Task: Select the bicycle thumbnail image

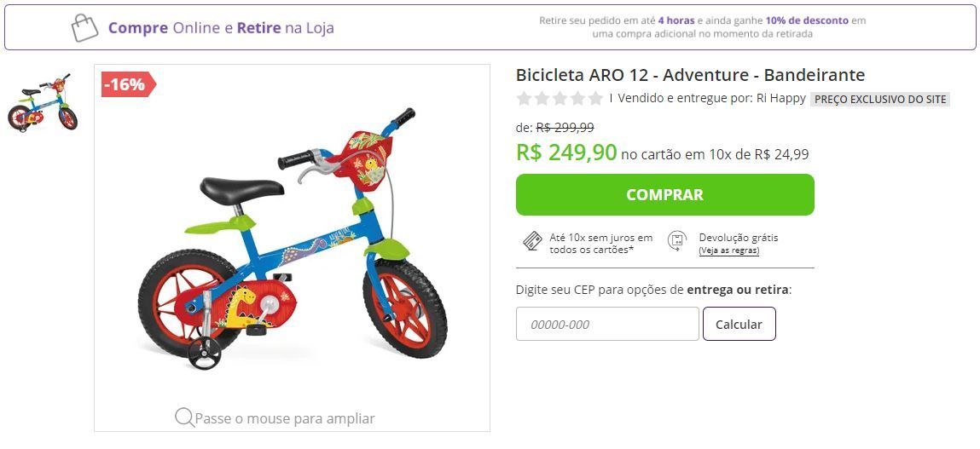Action: 43,102
